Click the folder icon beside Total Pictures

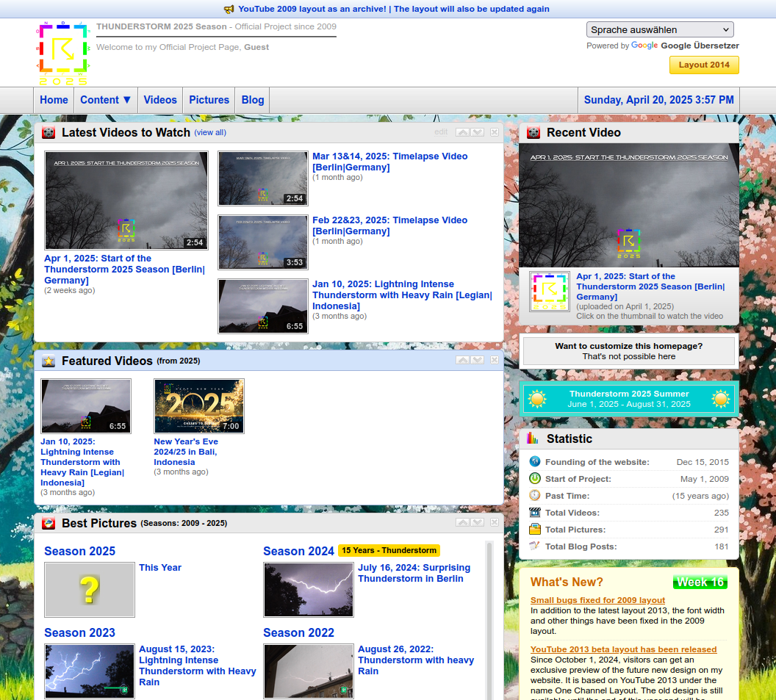coord(535,530)
